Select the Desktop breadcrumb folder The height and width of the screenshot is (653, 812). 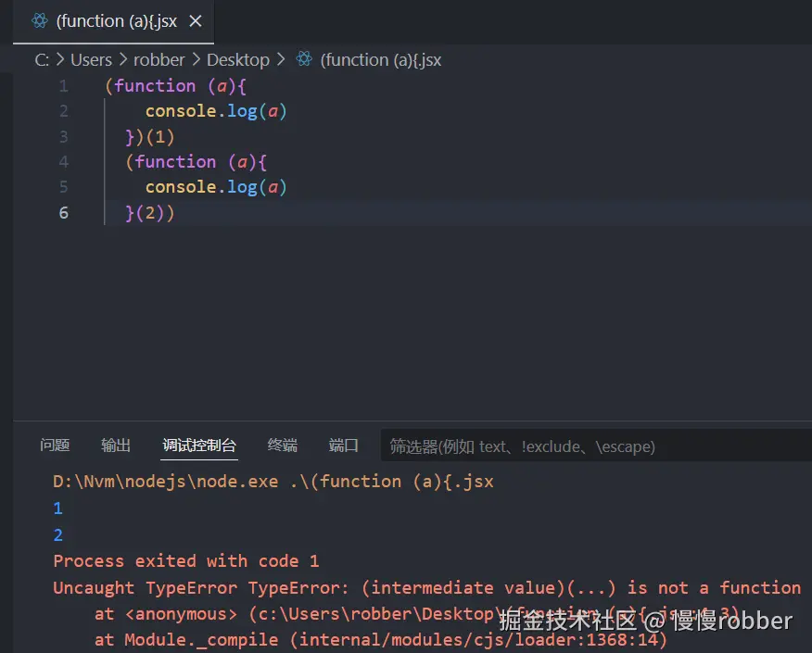237,60
